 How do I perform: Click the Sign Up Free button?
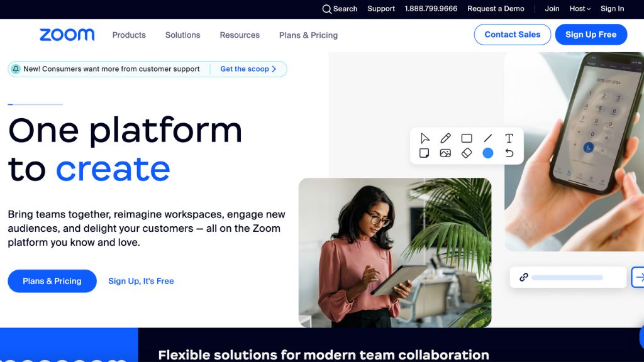coord(591,35)
